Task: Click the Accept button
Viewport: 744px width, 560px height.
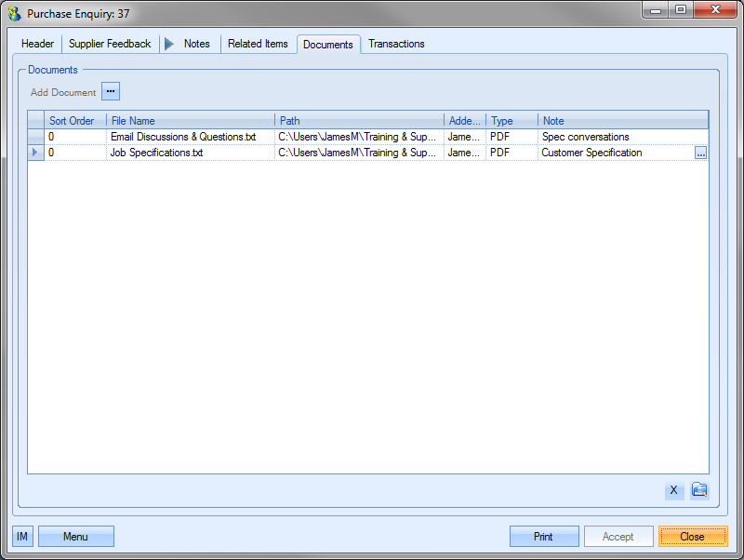Action: (618, 536)
